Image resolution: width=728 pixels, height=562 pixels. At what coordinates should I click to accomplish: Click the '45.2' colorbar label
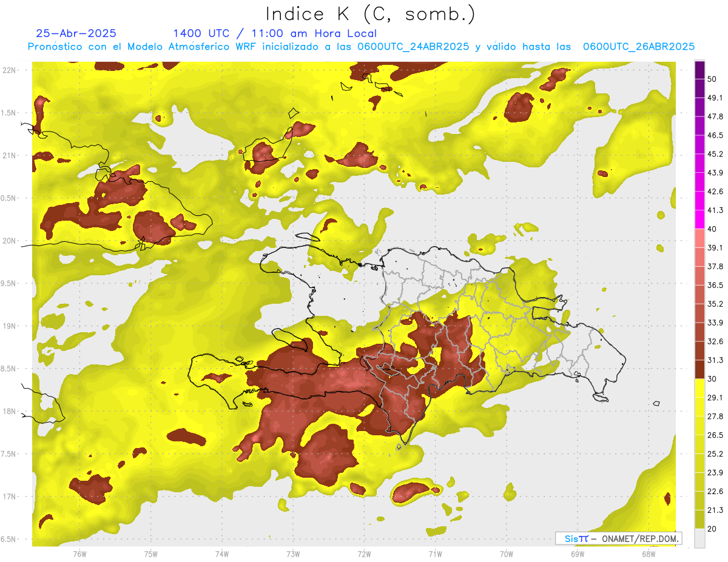pyautogui.click(x=715, y=154)
